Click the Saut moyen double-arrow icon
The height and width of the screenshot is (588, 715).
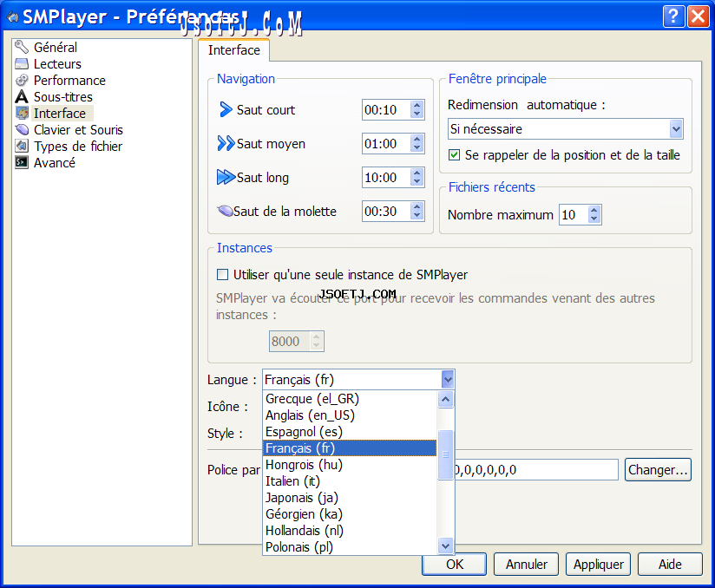click(226, 143)
